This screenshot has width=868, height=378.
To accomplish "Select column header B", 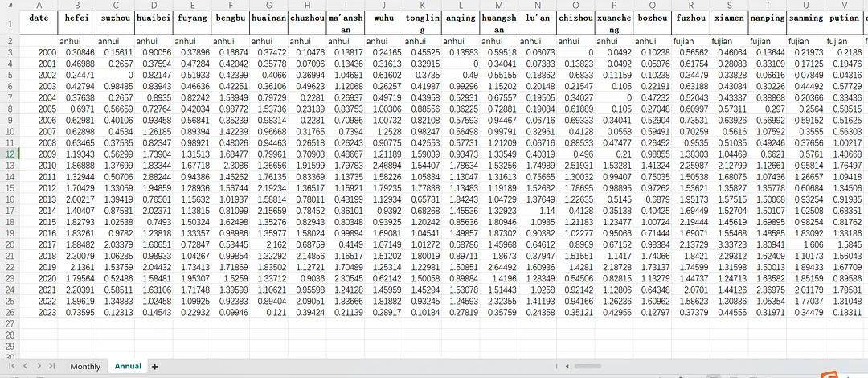I will coord(77,6).
